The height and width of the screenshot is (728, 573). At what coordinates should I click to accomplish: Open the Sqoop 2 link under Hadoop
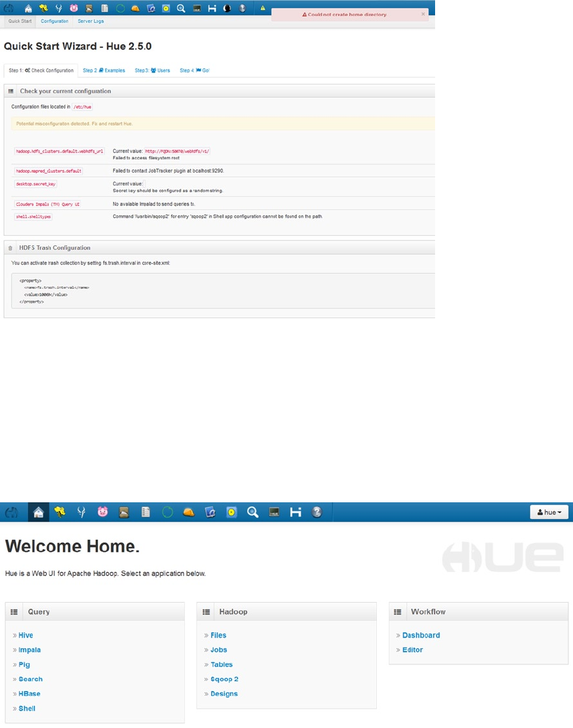[x=224, y=679]
